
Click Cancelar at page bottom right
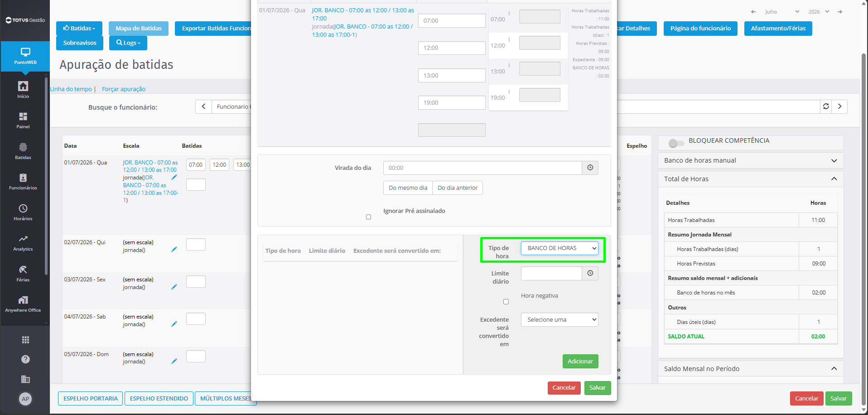pos(807,399)
